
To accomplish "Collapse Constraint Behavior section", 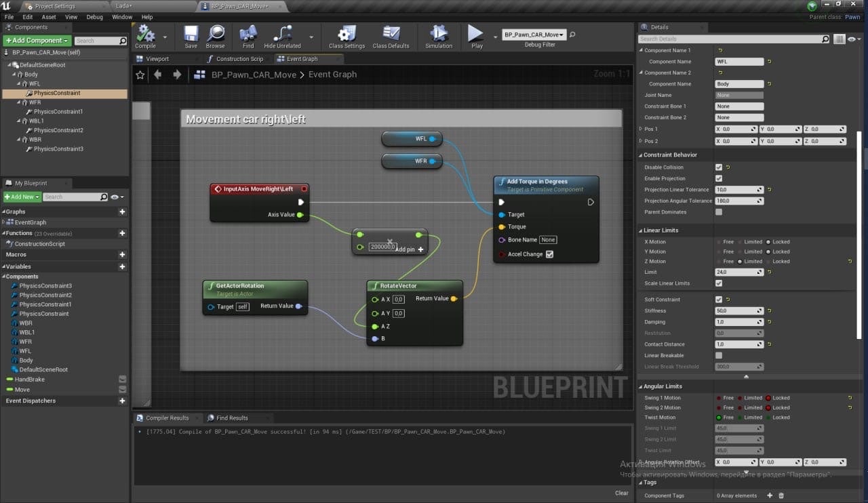I will click(x=640, y=155).
